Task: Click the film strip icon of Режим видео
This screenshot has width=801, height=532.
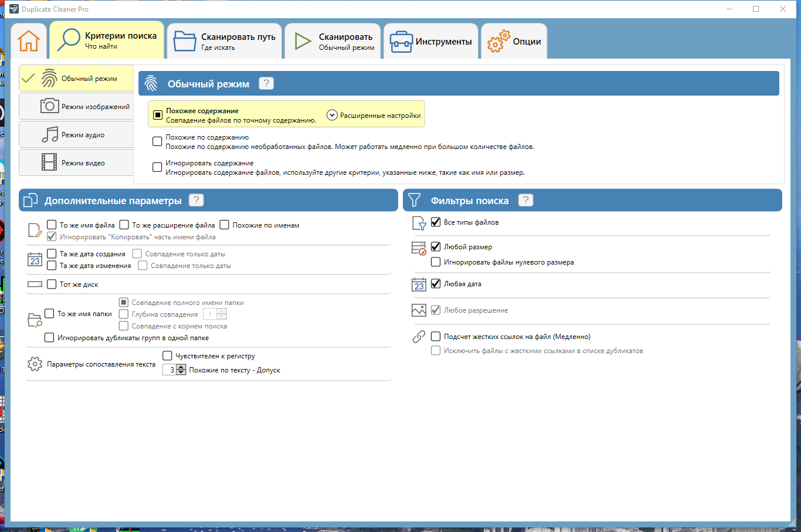Action: coord(49,162)
